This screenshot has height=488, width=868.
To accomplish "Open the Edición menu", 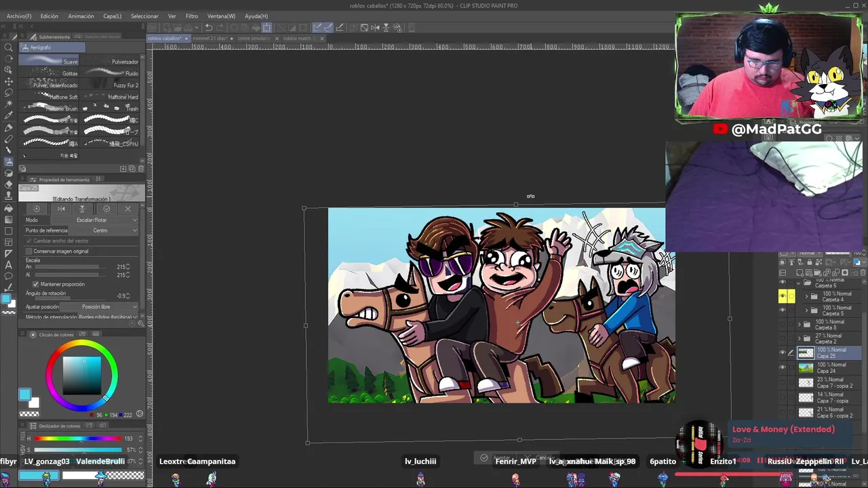I will pos(49,16).
